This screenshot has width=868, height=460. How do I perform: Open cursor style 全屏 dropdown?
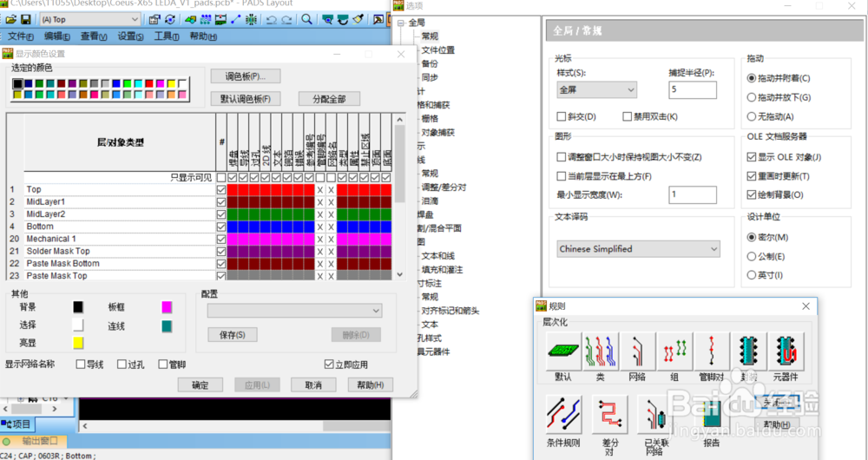(597, 89)
